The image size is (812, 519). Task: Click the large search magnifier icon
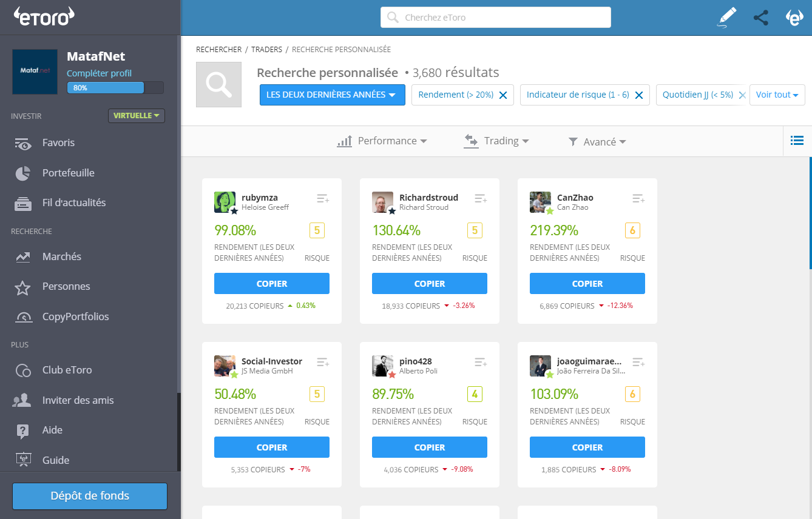tap(218, 84)
